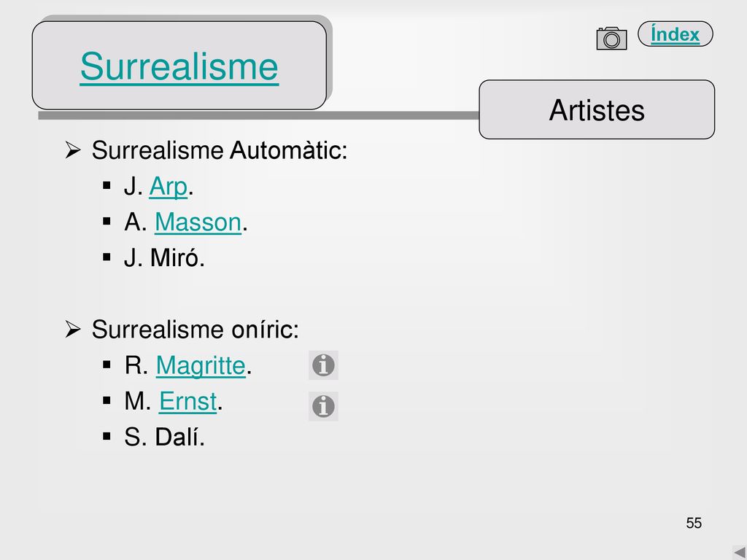Click the Surrealisme oníric heading
This screenshot has height=560, width=747.
(196, 329)
